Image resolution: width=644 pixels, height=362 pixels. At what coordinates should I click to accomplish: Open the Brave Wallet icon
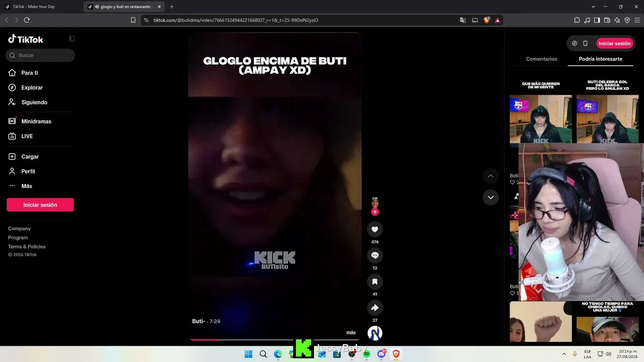click(607, 20)
